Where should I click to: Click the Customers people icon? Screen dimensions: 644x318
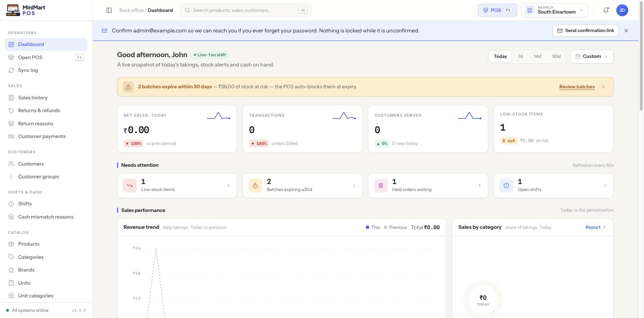[x=11, y=164]
